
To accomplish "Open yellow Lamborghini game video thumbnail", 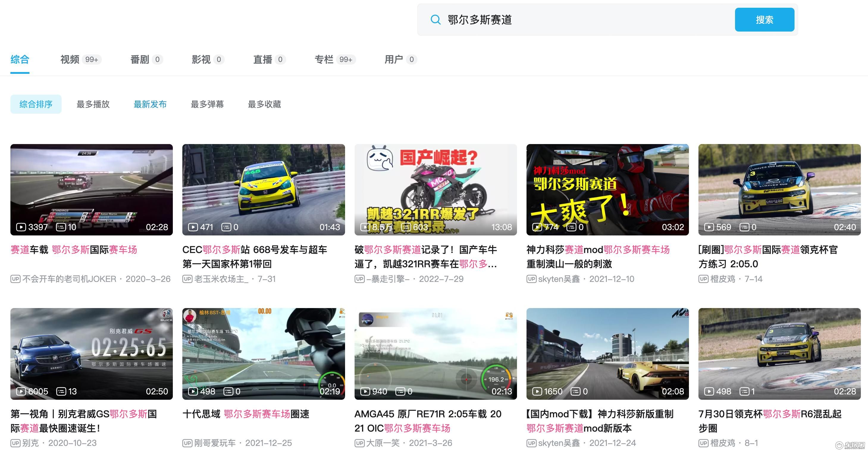I will click(x=607, y=354).
